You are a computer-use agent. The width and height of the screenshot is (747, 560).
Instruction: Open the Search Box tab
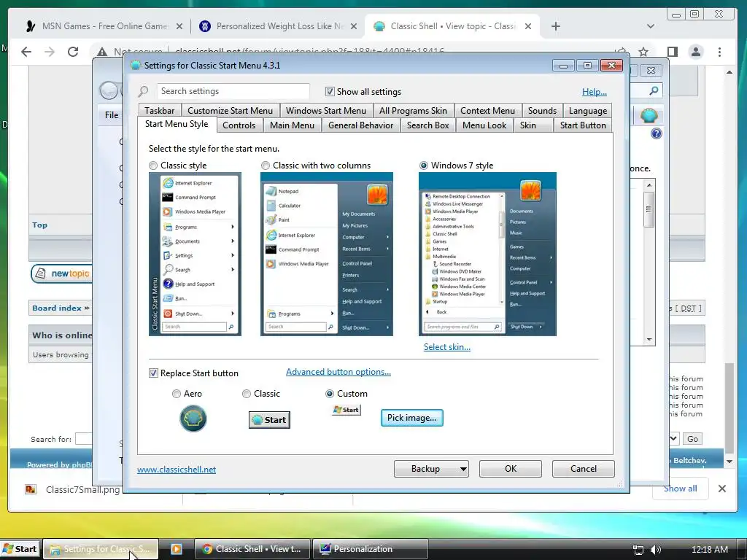click(427, 125)
